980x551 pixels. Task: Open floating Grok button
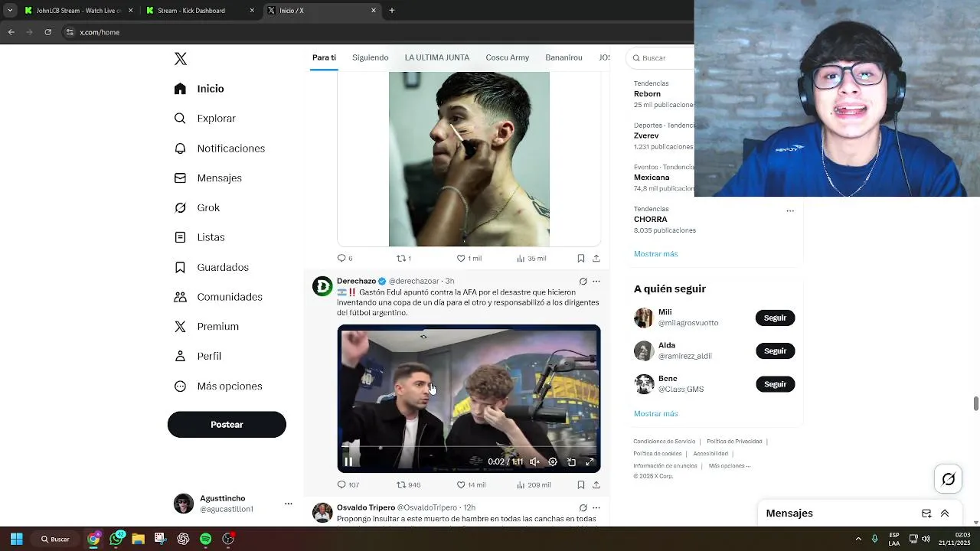(949, 479)
